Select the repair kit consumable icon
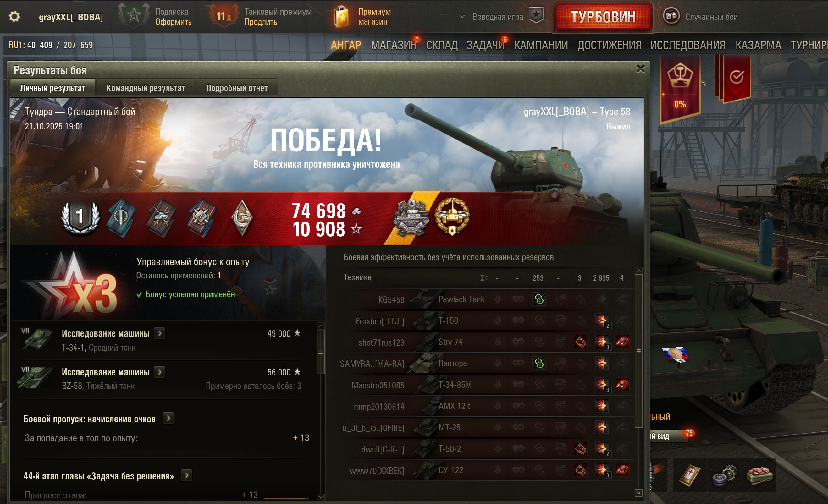828x504 pixels. tap(724, 475)
